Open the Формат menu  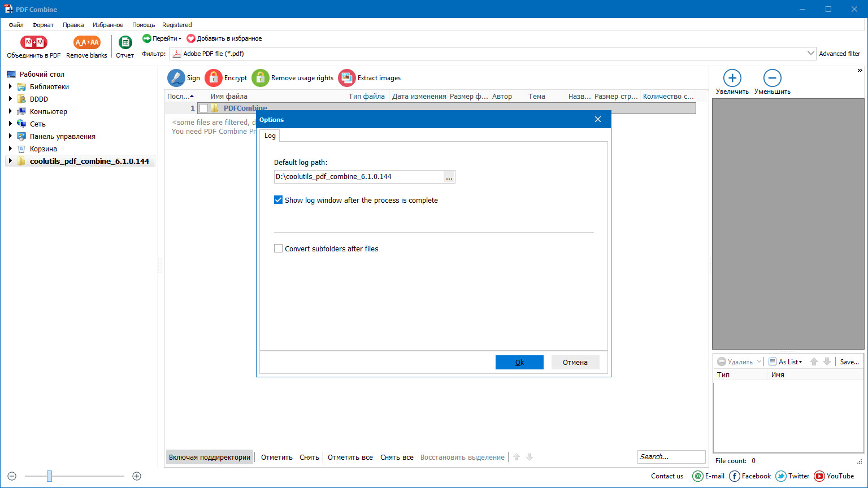point(43,25)
